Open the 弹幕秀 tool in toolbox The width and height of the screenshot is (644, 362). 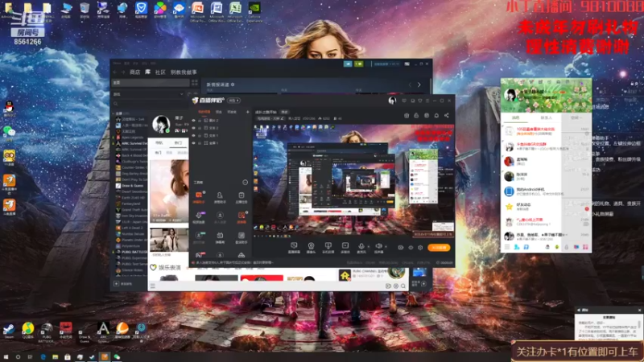tap(220, 237)
